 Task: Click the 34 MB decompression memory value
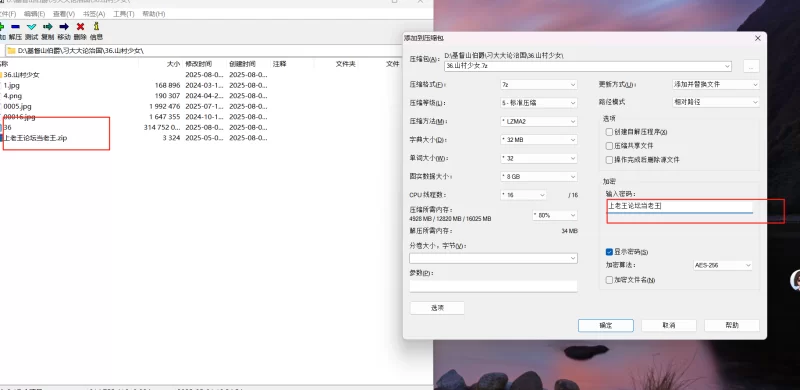pos(569,231)
